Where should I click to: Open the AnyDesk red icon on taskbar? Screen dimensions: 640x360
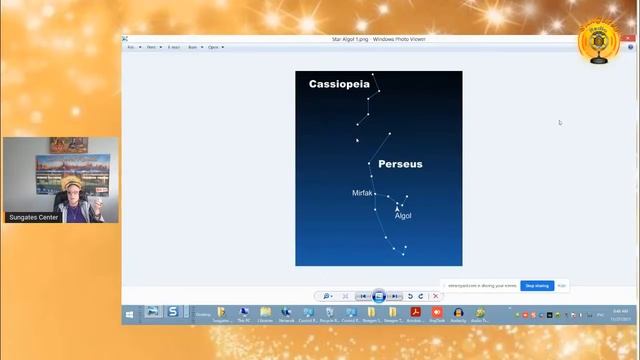(x=437, y=314)
